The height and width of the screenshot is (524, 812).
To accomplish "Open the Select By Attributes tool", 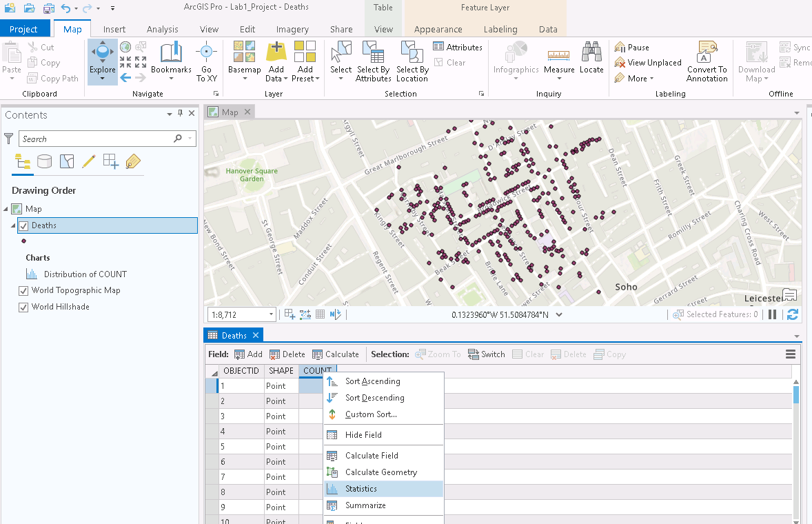I will coord(373,61).
